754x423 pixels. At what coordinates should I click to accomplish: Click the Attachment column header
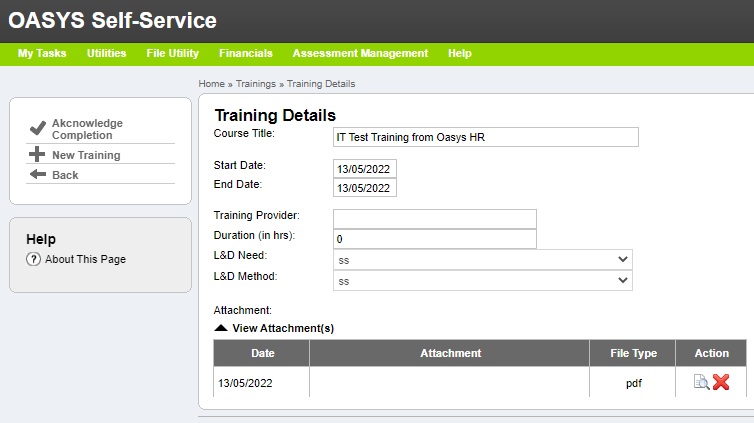(x=450, y=353)
